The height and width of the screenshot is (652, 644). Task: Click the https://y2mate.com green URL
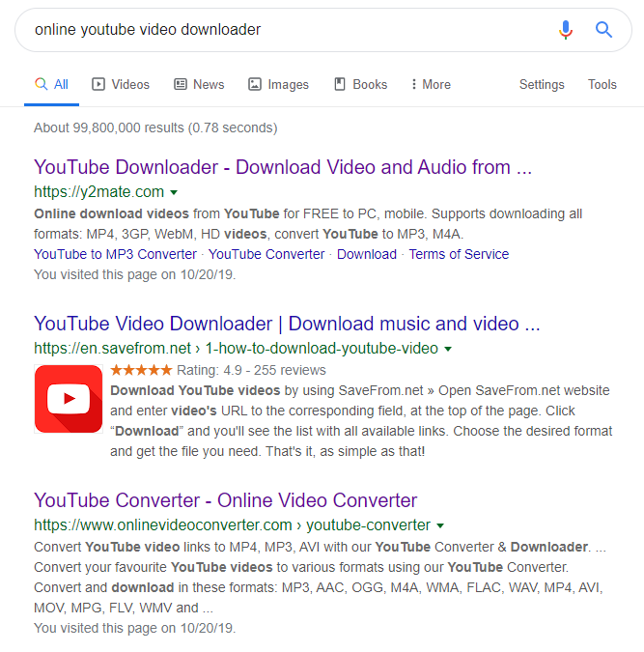[x=98, y=191]
